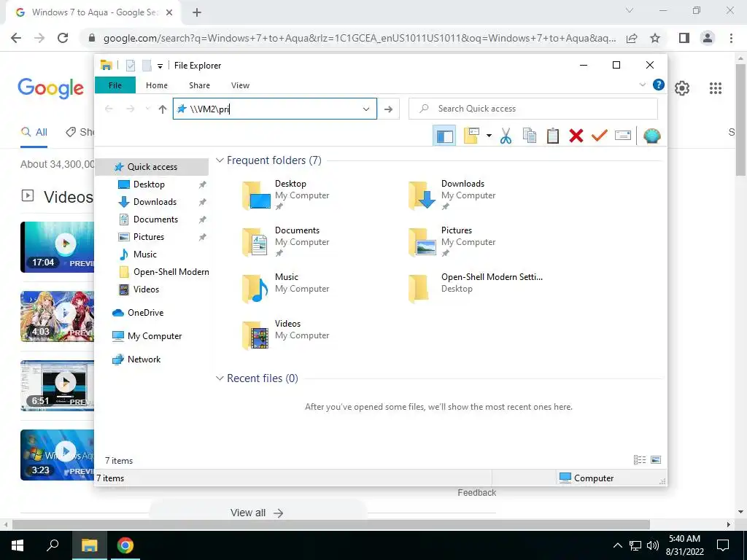
Task: Collapse the Frequent folders section
Action: (x=220, y=160)
